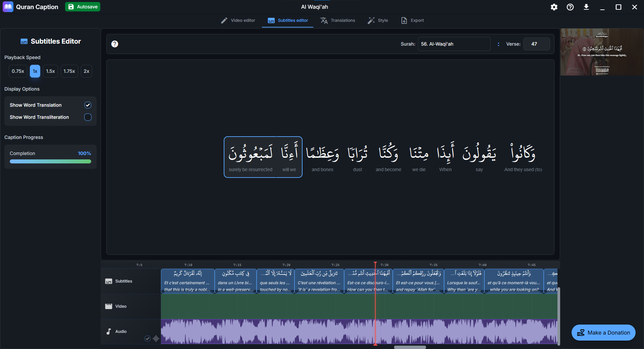Click the Quran Caption app logo
Image resolution: width=644 pixels, height=349 pixels.
click(x=8, y=7)
